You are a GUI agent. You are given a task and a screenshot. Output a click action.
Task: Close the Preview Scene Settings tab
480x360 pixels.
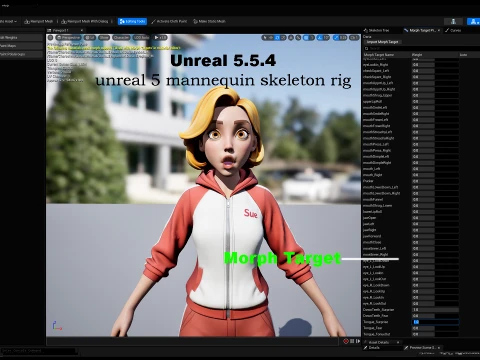(439, 348)
